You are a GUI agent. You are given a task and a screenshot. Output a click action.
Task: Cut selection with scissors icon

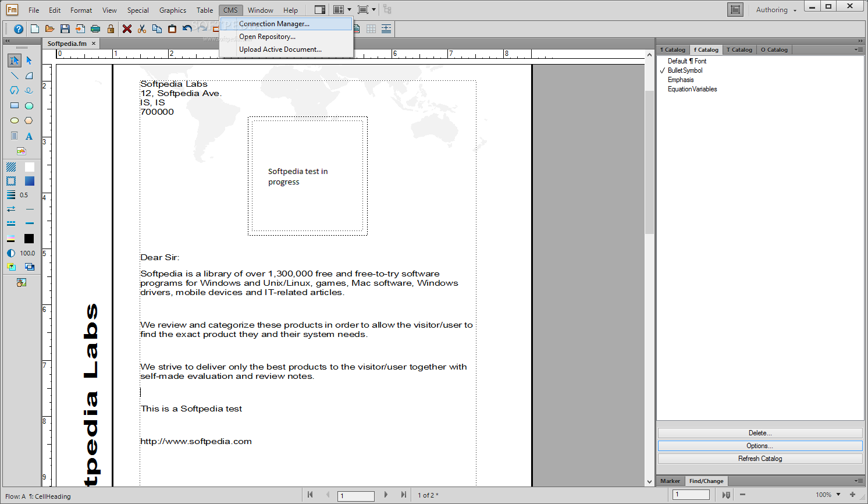click(142, 29)
